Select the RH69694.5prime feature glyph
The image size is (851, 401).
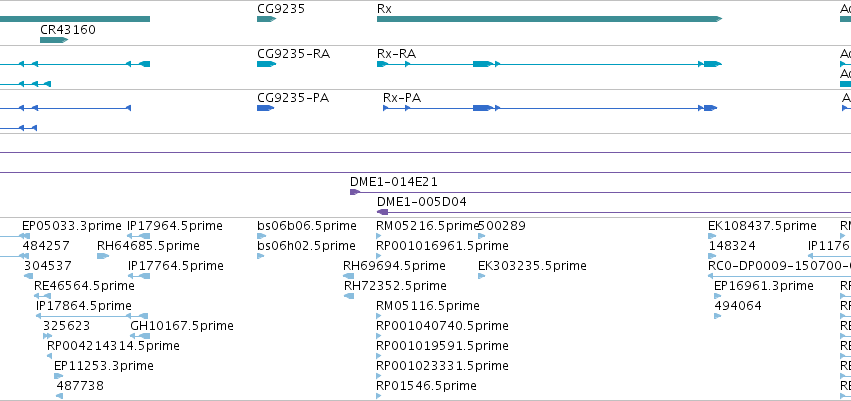pos(348,276)
